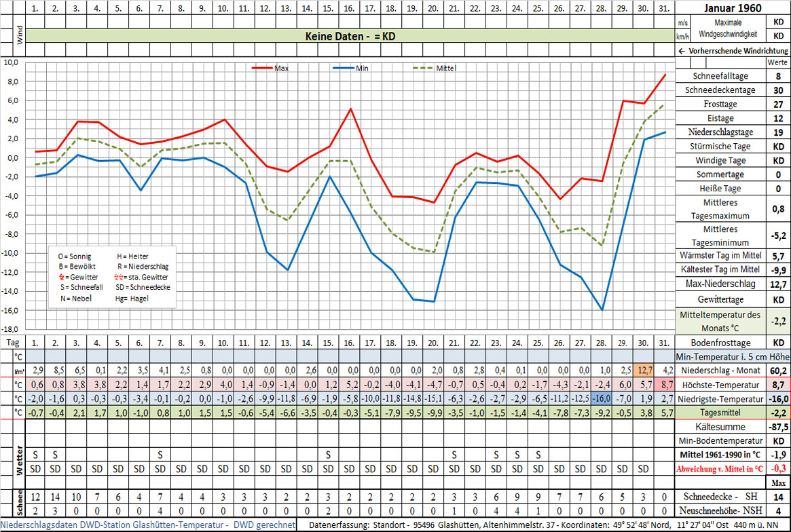The width and height of the screenshot is (791, 532).
Task: Select the 'Schneedeckentage' label
Action: coord(720,90)
